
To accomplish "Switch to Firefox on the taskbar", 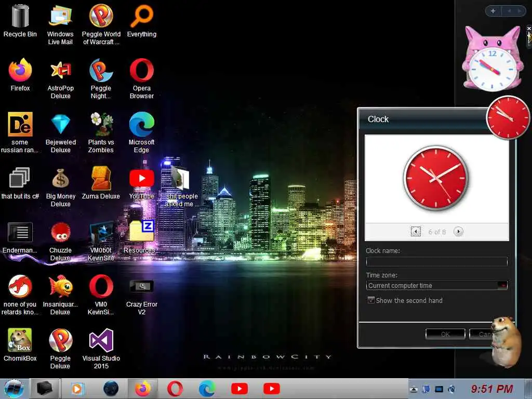I will click(143, 389).
